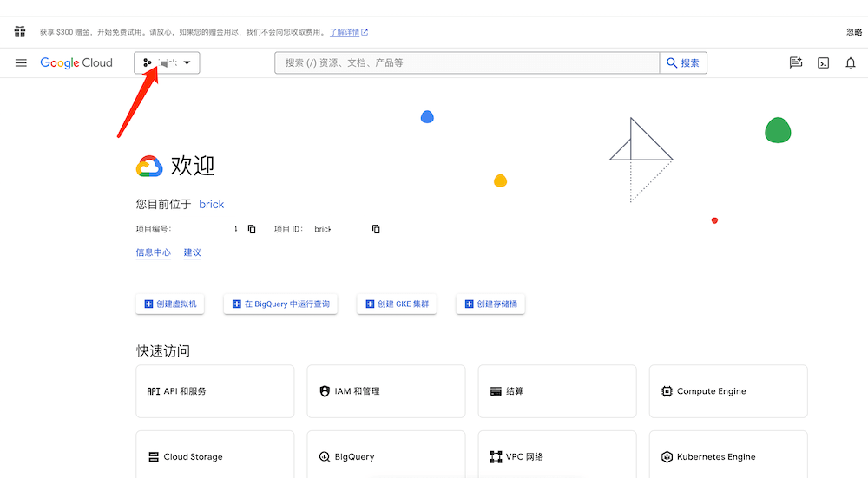The width and height of the screenshot is (868, 478).
Task: Switch to the 建议 tab
Action: [192, 252]
